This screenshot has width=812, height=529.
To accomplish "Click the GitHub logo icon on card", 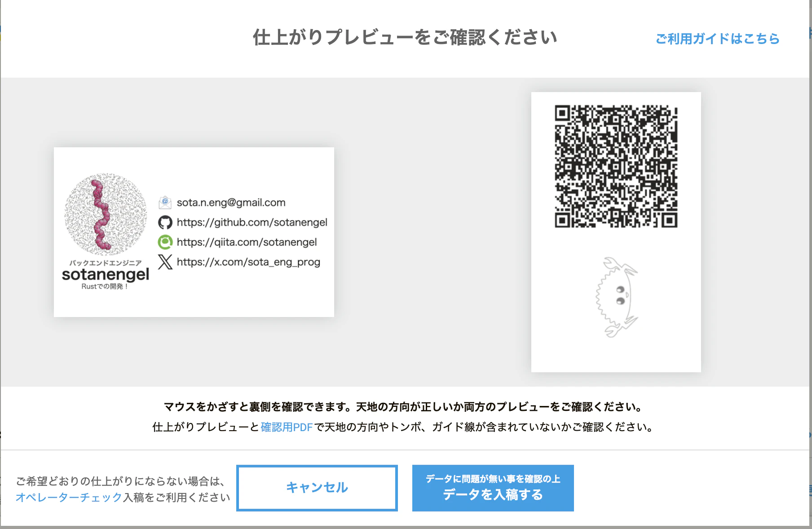I will 165,222.
